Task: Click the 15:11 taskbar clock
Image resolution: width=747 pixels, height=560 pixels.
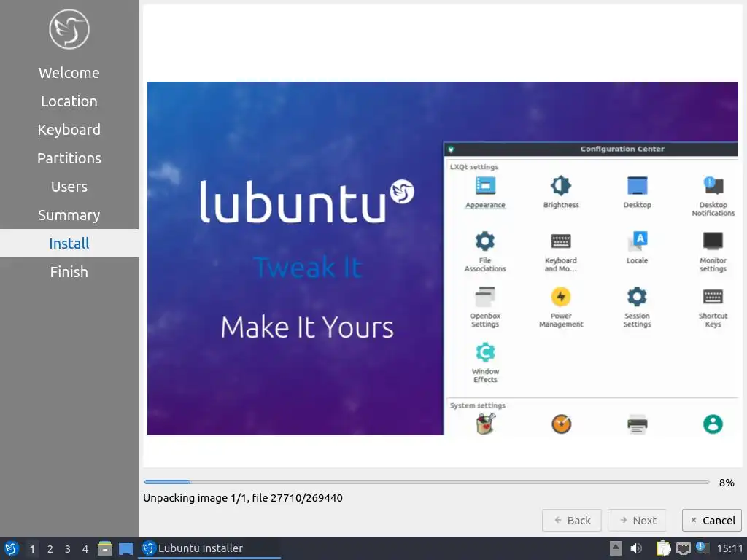Action: (x=729, y=548)
